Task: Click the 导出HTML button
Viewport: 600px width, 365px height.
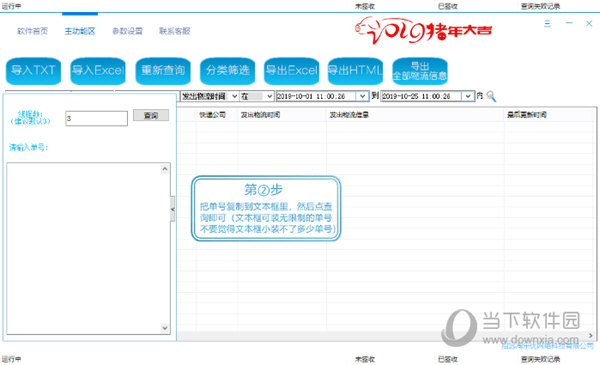Action: click(355, 71)
